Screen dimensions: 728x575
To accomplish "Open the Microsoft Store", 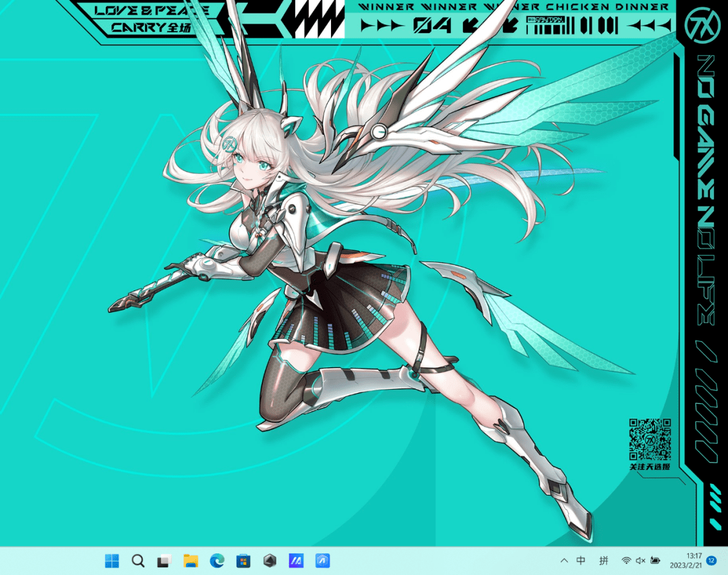I will [x=243, y=560].
